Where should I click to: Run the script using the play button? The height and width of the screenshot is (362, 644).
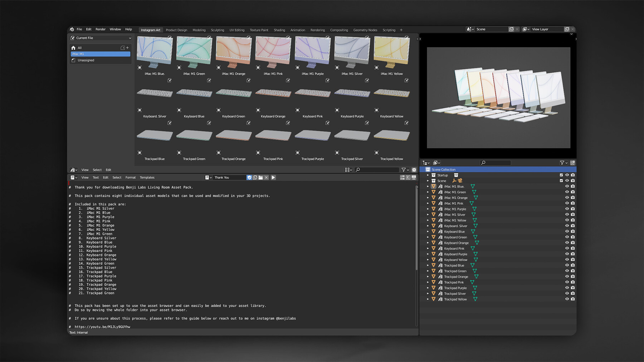[273, 177]
